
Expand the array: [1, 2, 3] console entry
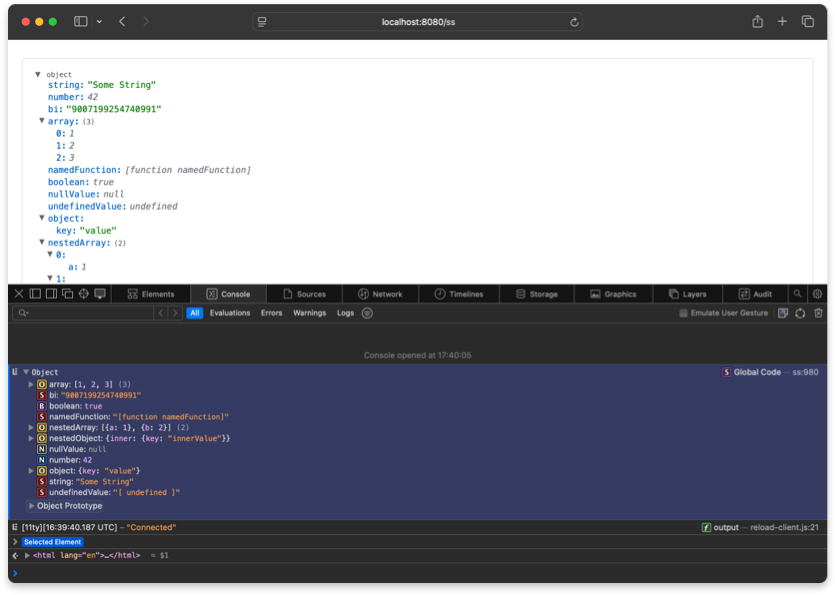coord(31,384)
